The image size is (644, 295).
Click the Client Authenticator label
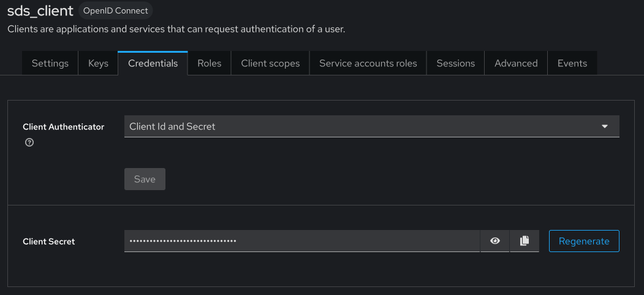[x=63, y=127]
